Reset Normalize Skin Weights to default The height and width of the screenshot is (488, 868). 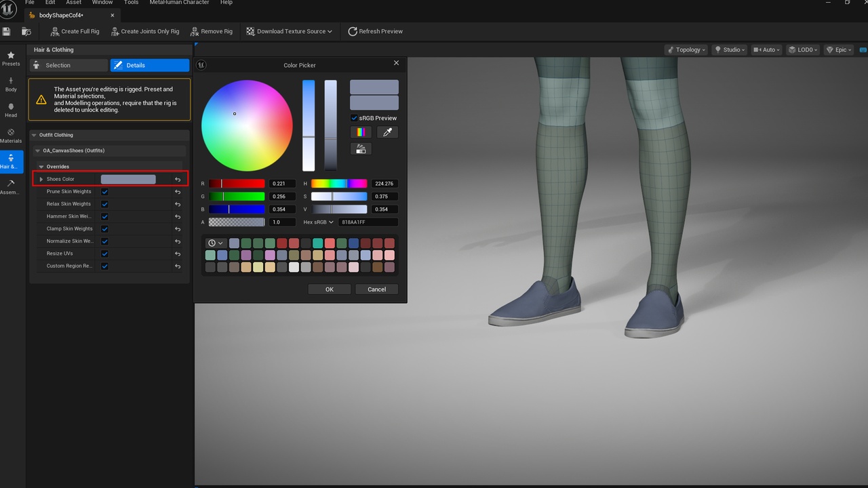point(178,241)
